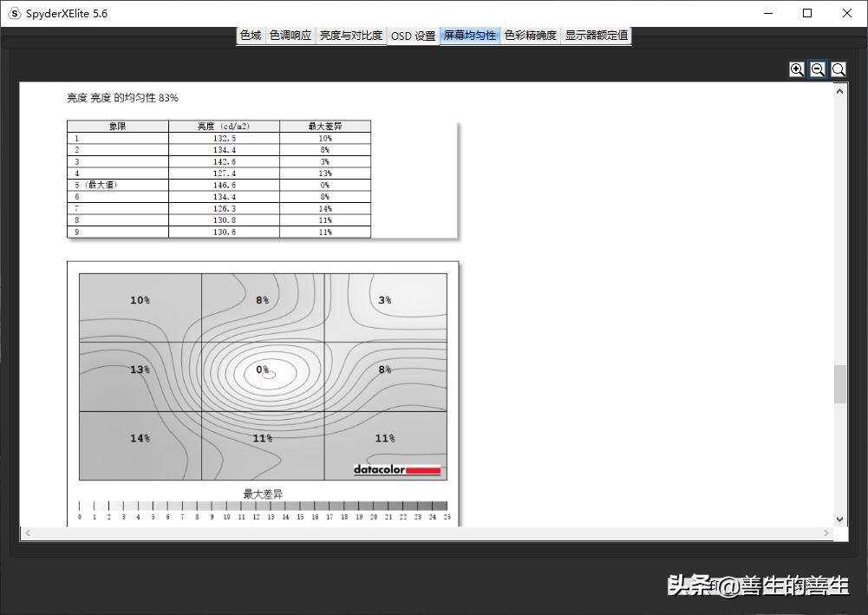Click 14% in the table's difference column

(325, 209)
